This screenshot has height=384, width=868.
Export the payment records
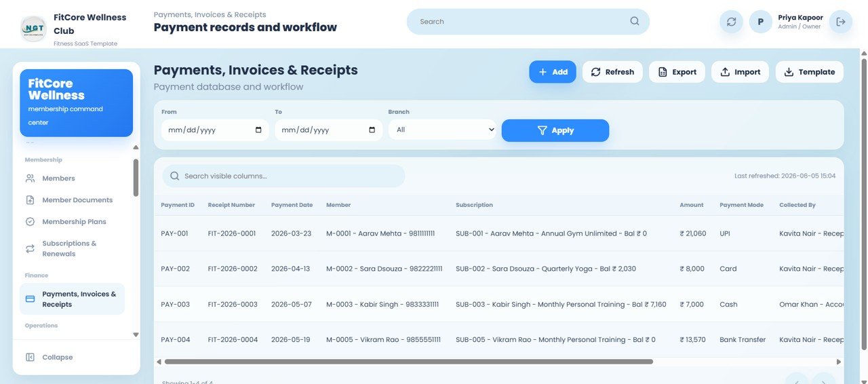tap(677, 72)
